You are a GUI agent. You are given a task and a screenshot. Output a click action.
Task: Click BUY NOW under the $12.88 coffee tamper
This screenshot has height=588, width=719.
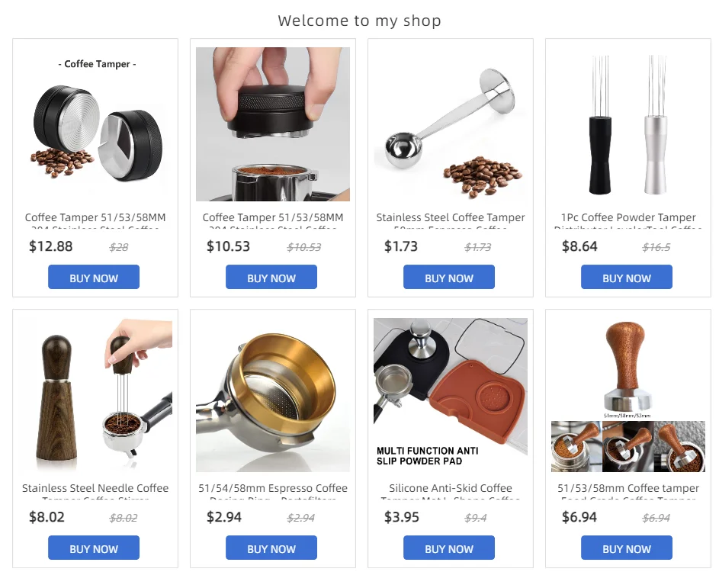(94, 277)
